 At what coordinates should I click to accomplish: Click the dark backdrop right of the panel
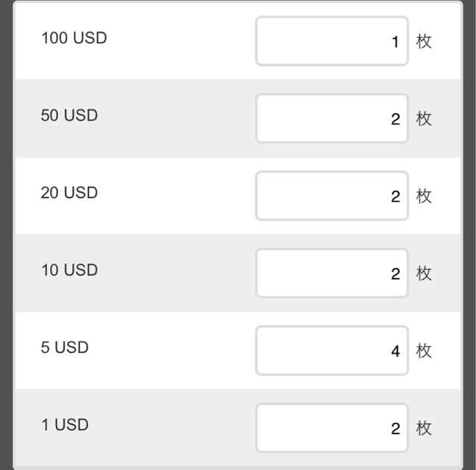(469, 235)
